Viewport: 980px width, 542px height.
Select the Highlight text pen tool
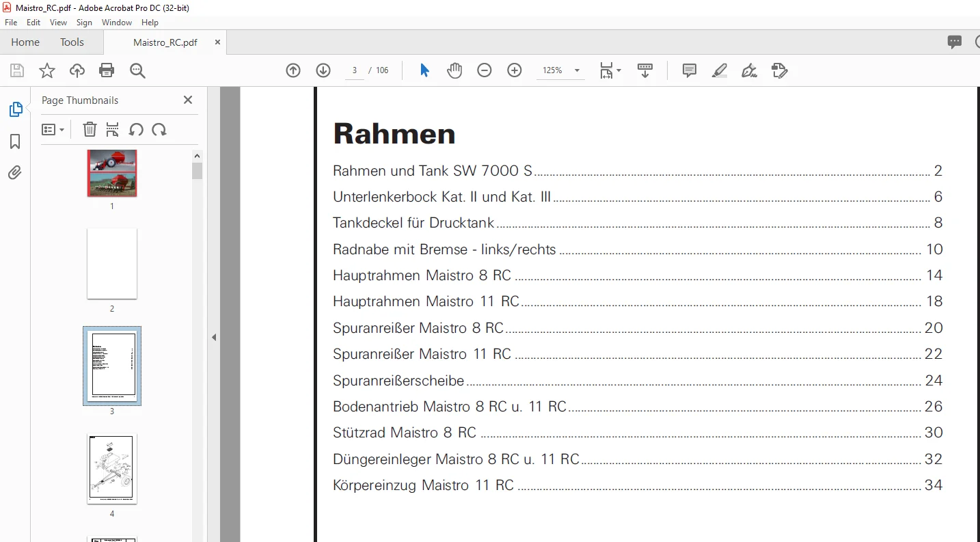pos(720,70)
